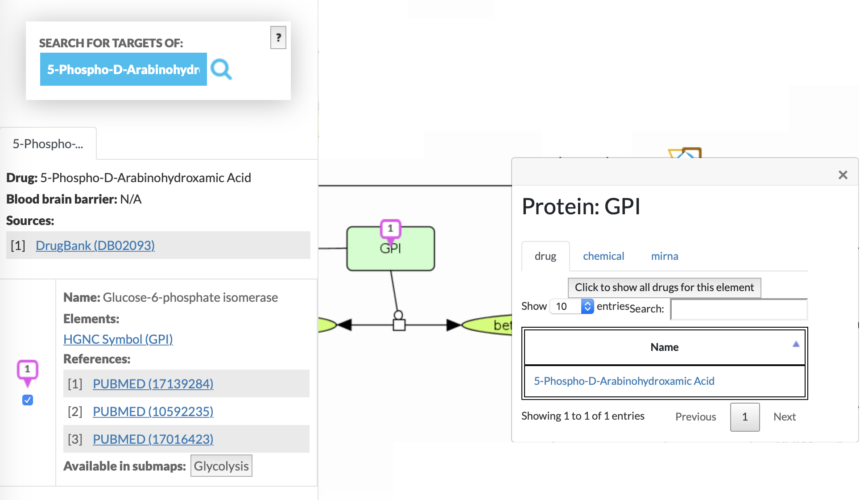Switch to the mirna tab
The width and height of the screenshot is (868, 500).
coord(664,256)
